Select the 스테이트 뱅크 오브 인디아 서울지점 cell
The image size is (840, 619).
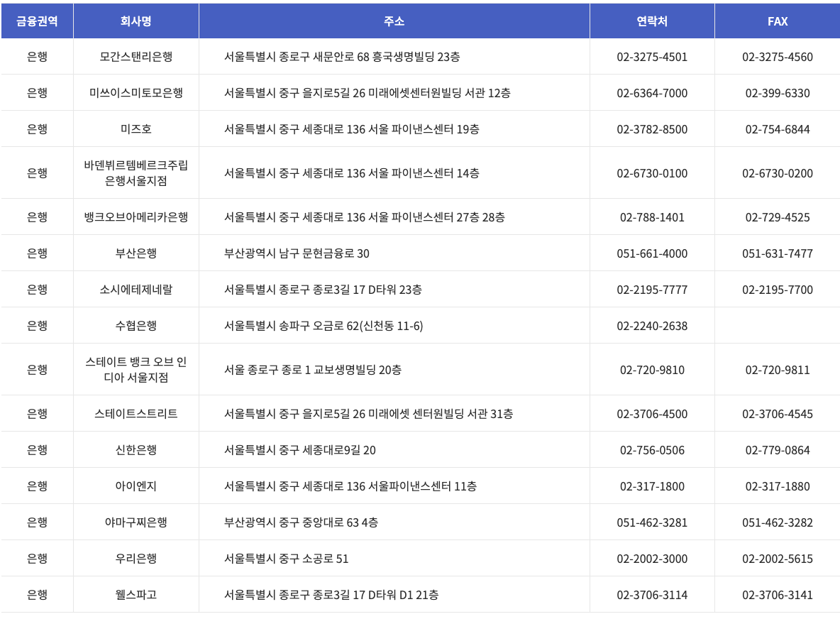(136, 369)
